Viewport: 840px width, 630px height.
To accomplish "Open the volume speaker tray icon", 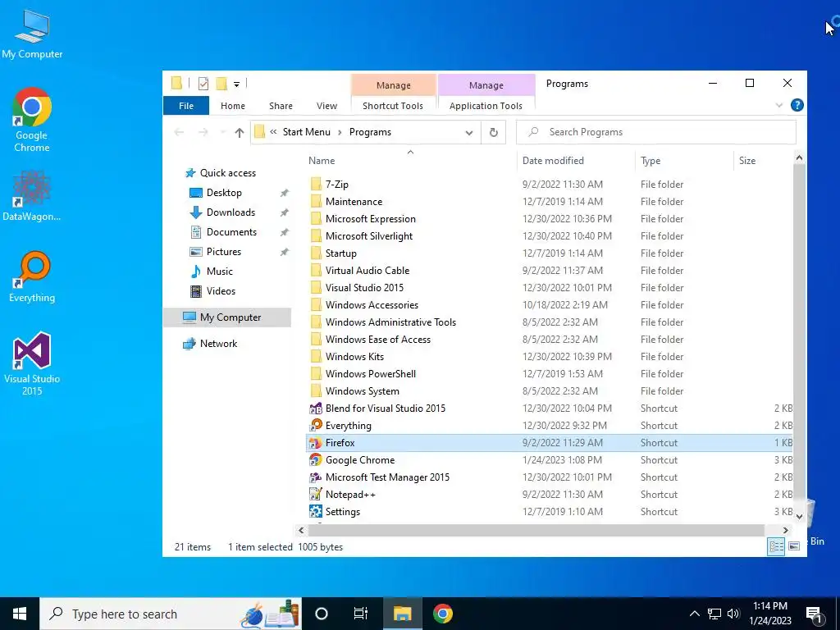I will coord(733,614).
